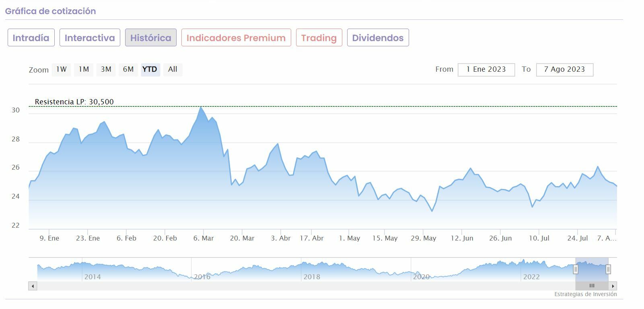Image resolution: width=644 pixels, height=309 pixels.
Task: Set zoom range to 1M
Action: (84, 69)
